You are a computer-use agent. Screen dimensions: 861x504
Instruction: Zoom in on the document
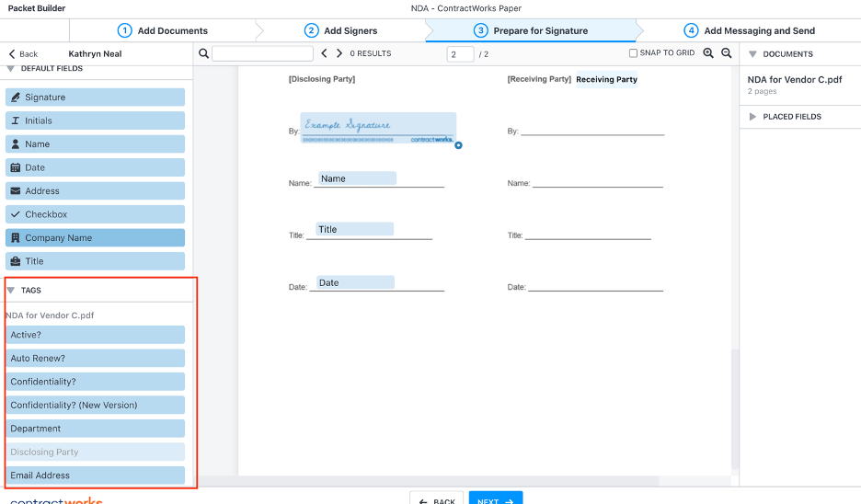point(708,52)
